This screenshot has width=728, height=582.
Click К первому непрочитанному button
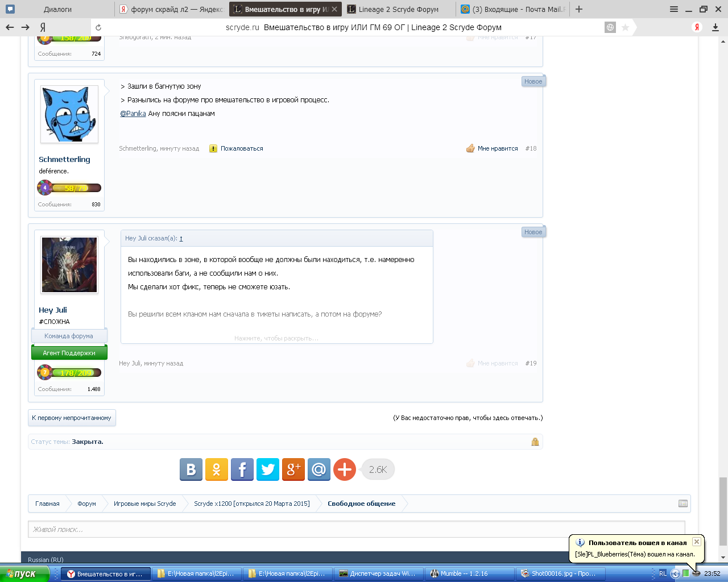(x=72, y=418)
